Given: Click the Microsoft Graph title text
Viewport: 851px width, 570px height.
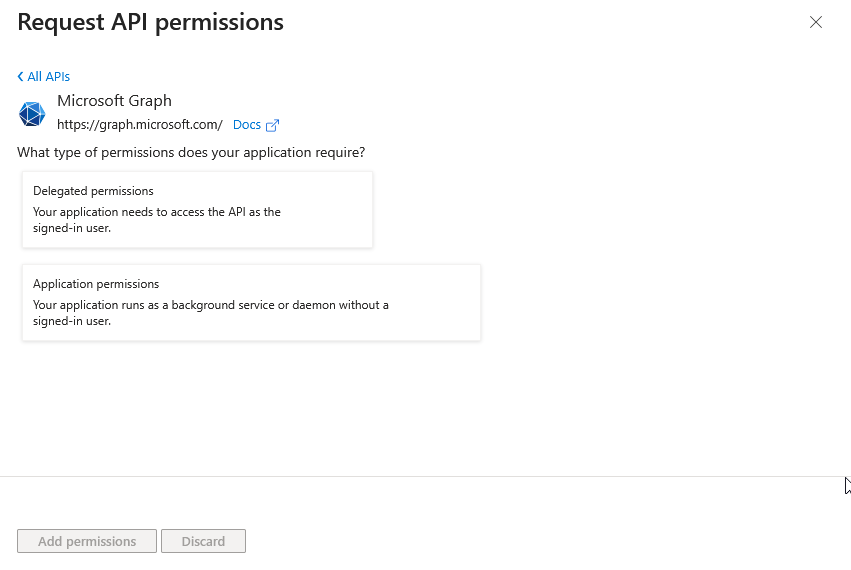Looking at the screenshot, I should pos(114,101).
